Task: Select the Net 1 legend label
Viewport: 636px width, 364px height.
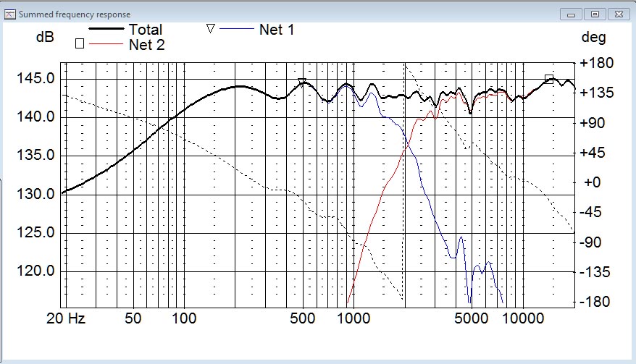Action: [x=277, y=30]
